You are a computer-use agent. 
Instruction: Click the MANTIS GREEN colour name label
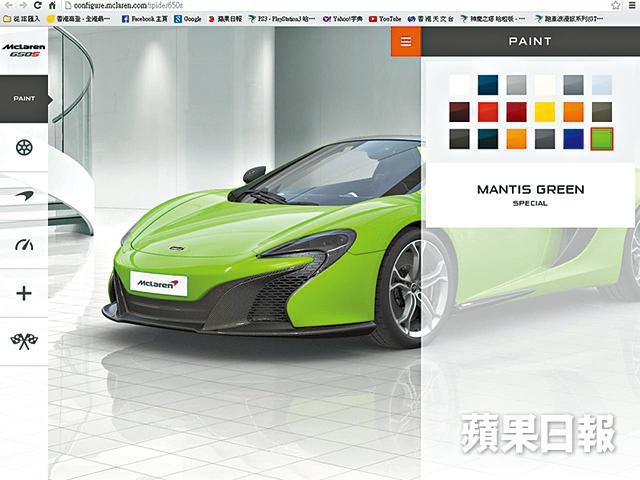coord(530,189)
